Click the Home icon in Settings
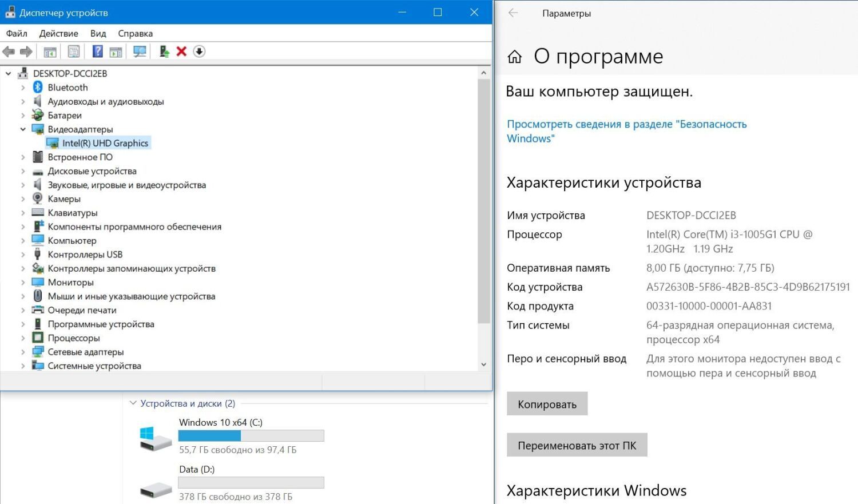Screen dimensions: 858x504 point(515,57)
